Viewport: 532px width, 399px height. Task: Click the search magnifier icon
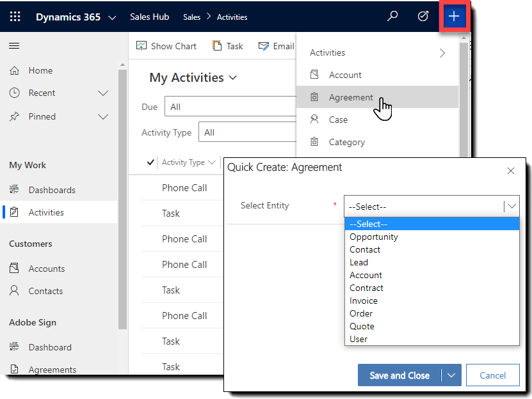point(392,17)
